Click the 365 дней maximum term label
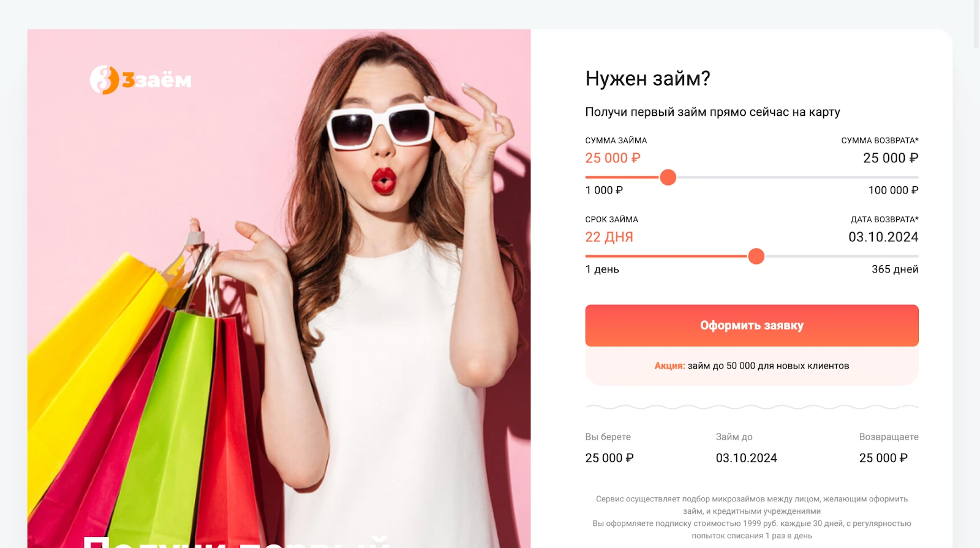The width and height of the screenshot is (980, 548). 895,269
